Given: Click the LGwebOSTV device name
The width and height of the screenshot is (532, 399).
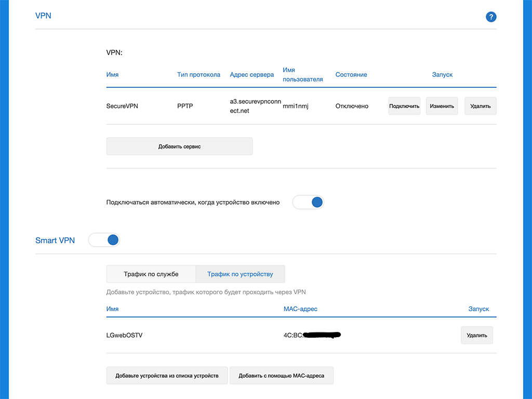Looking at the screenshot, I should pyautogui.click(x=124, y=335).
